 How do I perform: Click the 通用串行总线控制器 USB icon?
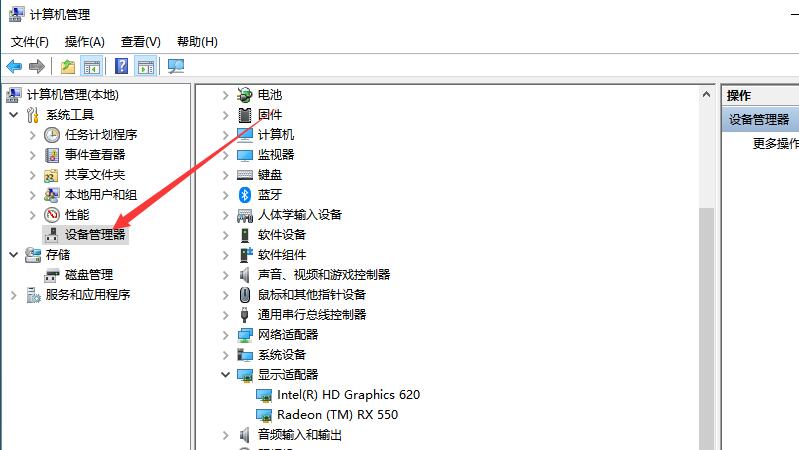[245, 315]
